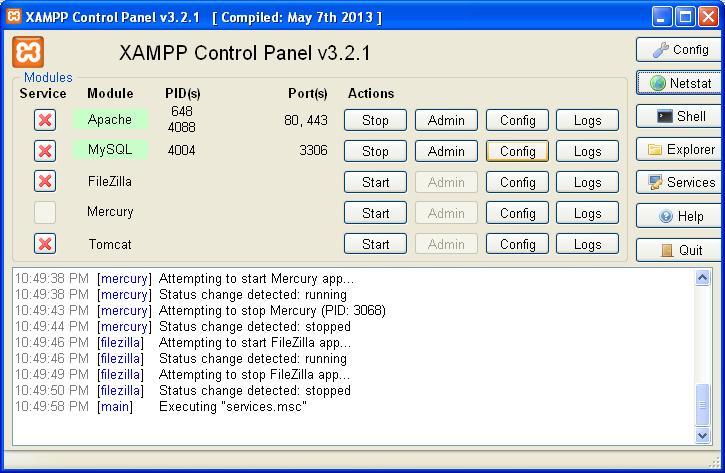Click the Port(s) column header
The width and height of the screenshot is (725, 473).
coord(307,94)
